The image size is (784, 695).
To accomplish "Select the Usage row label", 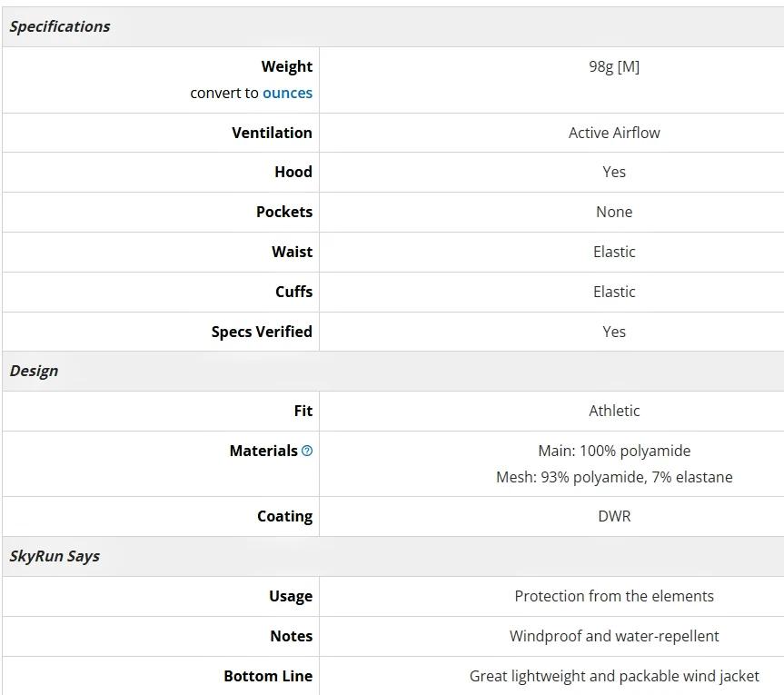I will tap(291, 596).
